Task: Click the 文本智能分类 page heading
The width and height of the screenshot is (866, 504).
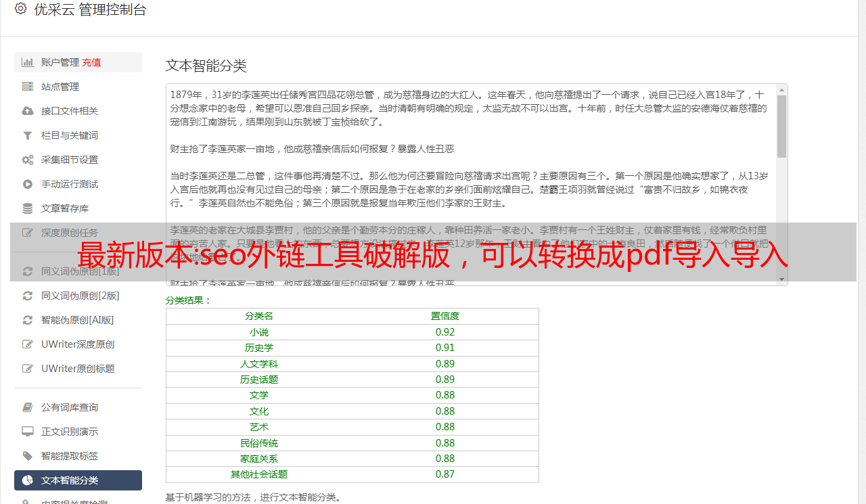Action: point(206,66)
